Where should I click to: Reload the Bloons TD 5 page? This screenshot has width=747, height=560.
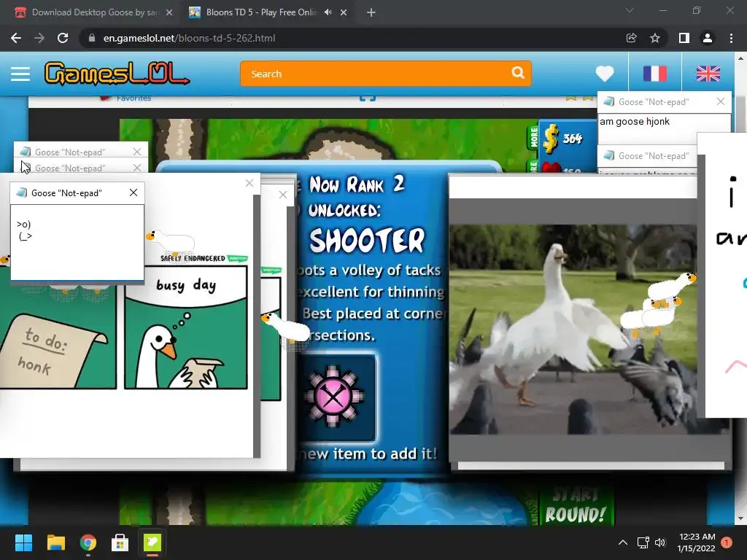[x=63, y=38]
